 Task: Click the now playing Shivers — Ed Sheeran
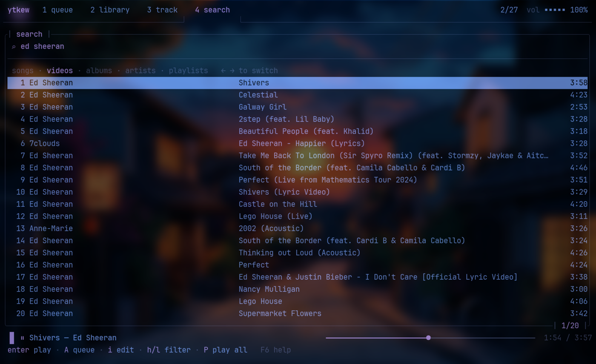(73, 338)
